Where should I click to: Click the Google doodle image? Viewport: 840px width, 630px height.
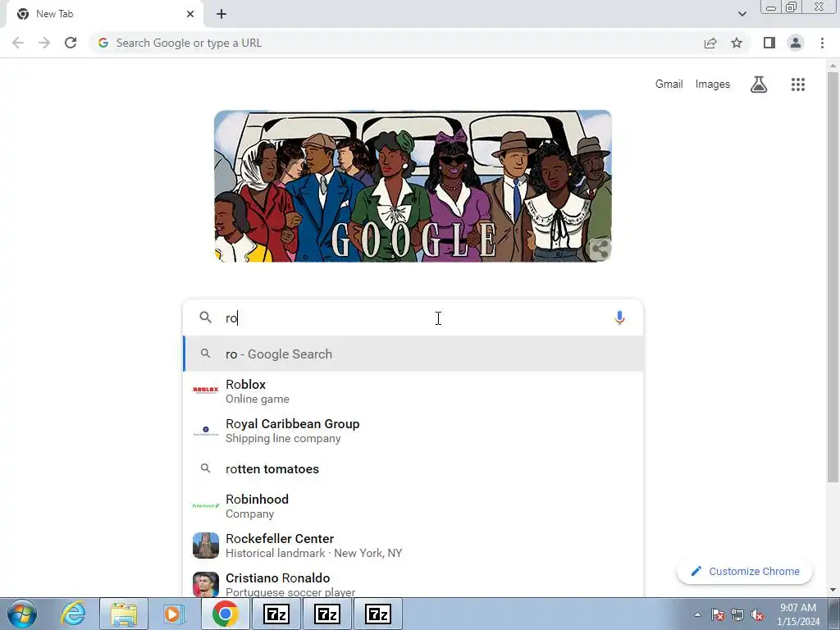413,186
